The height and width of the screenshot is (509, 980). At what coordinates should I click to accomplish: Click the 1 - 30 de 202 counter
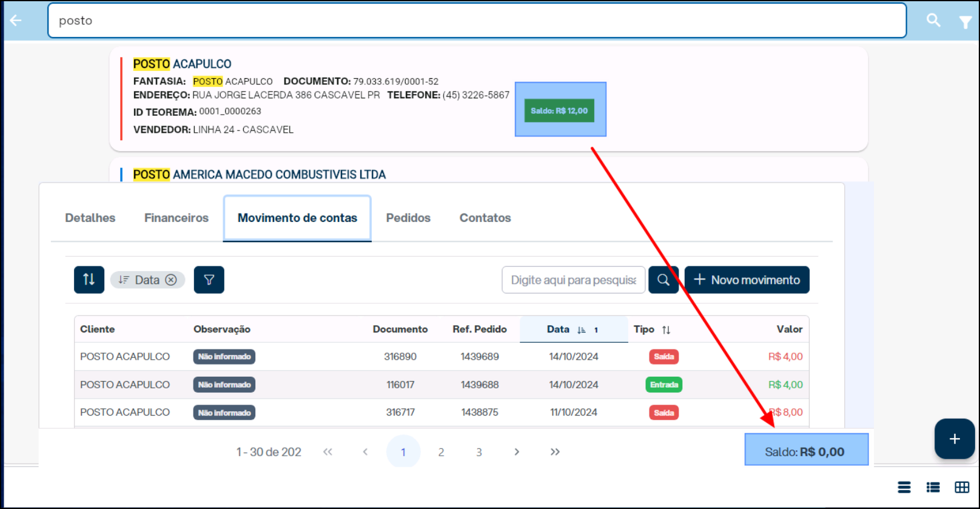(x=269, y=452)
